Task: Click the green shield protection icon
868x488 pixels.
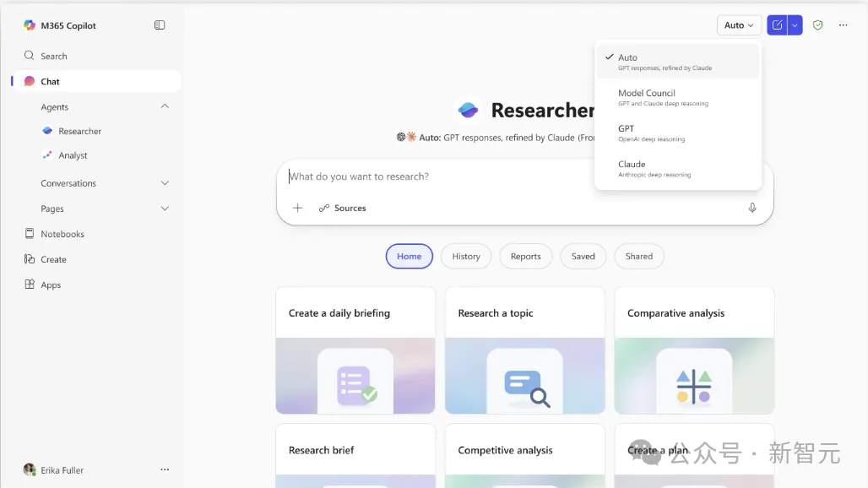Action: tap(817, 25)
